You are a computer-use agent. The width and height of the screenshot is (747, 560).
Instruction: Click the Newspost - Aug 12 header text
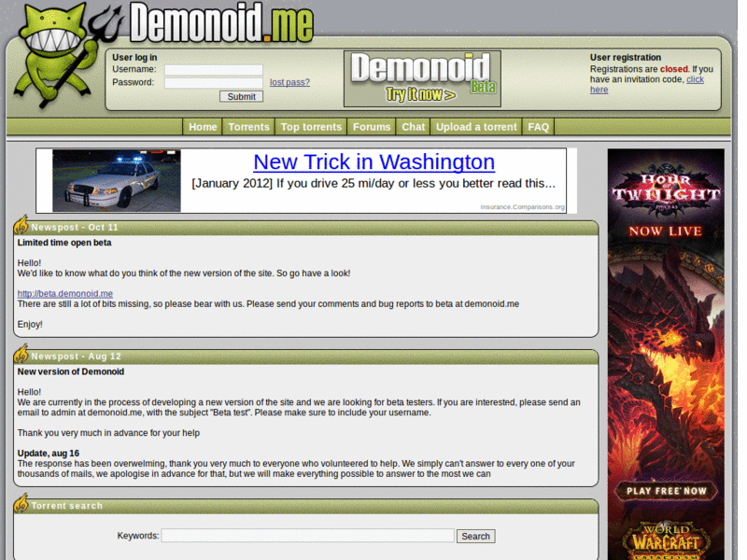click(77, 357)
